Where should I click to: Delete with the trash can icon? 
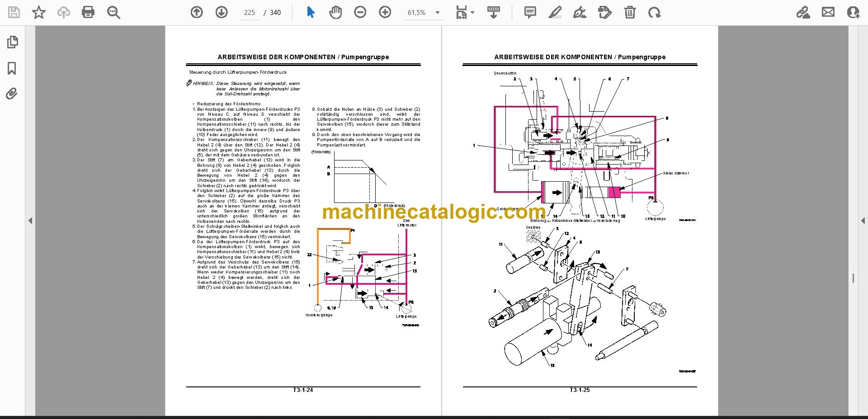(x=630, y=13)
